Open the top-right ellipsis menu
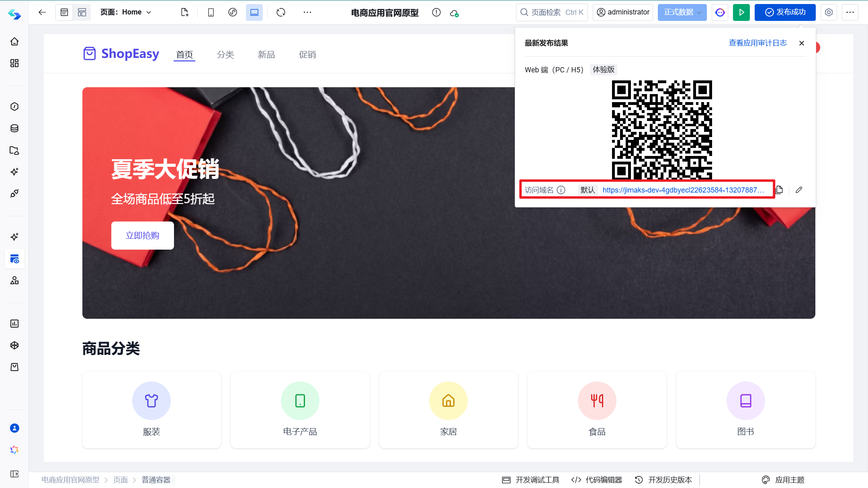 tap(850, 12)
